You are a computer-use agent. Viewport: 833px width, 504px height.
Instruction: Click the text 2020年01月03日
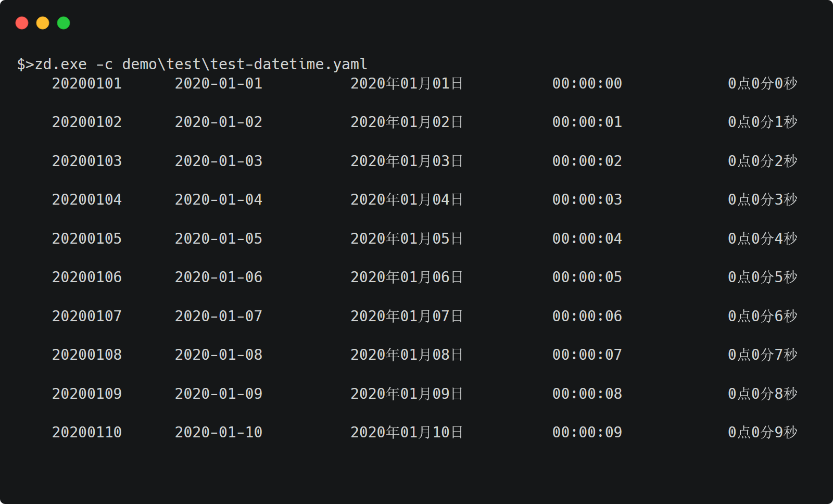tap(407, 161)
